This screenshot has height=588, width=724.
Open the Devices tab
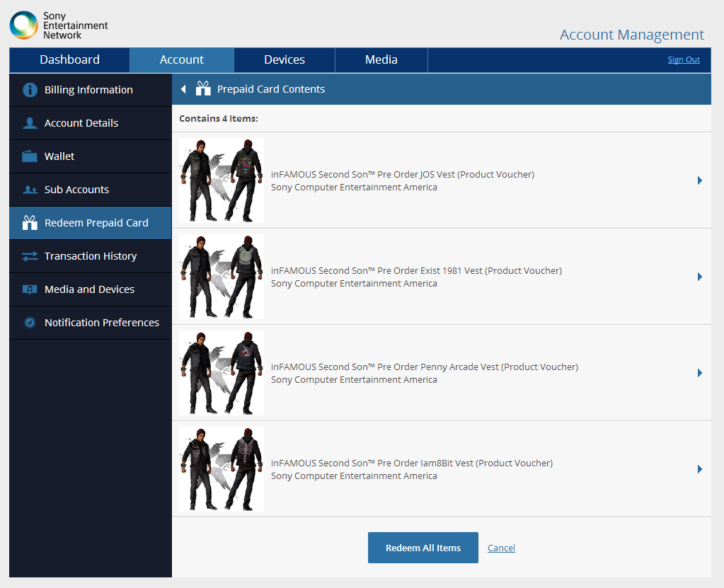tap(285, 60)
